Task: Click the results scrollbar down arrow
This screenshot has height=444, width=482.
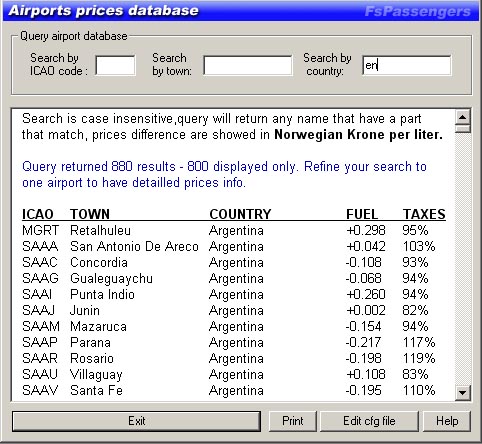Action: coord(462,392)
